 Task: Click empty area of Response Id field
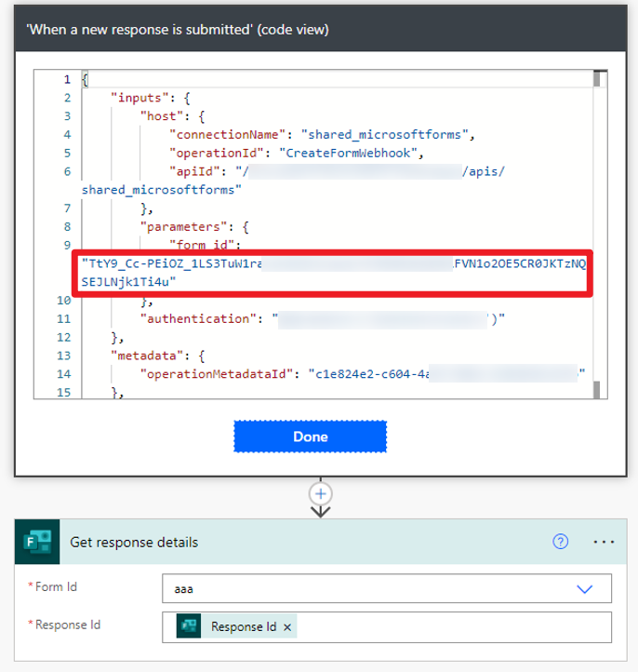pos(446,627)
